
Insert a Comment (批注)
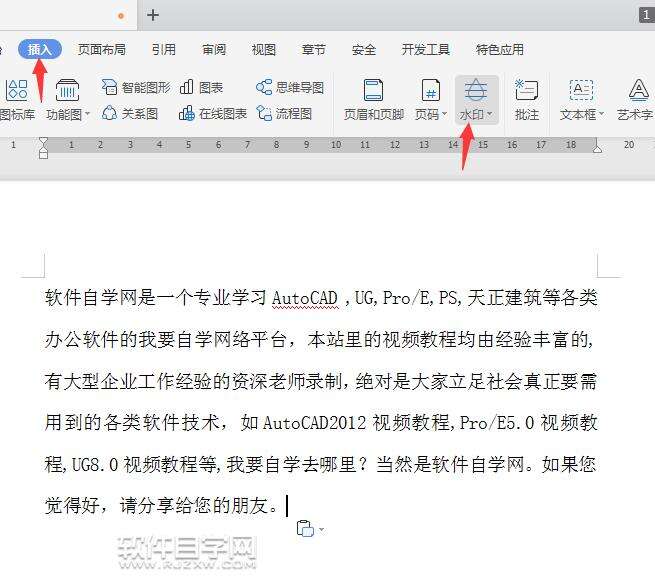526,100
